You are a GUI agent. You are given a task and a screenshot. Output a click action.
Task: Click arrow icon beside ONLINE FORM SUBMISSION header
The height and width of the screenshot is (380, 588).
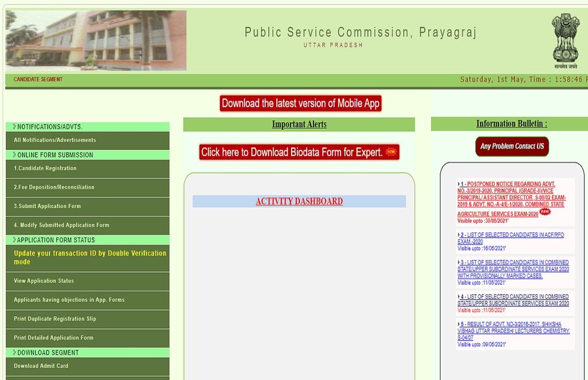pyautogui.click(x=14, y=154)
